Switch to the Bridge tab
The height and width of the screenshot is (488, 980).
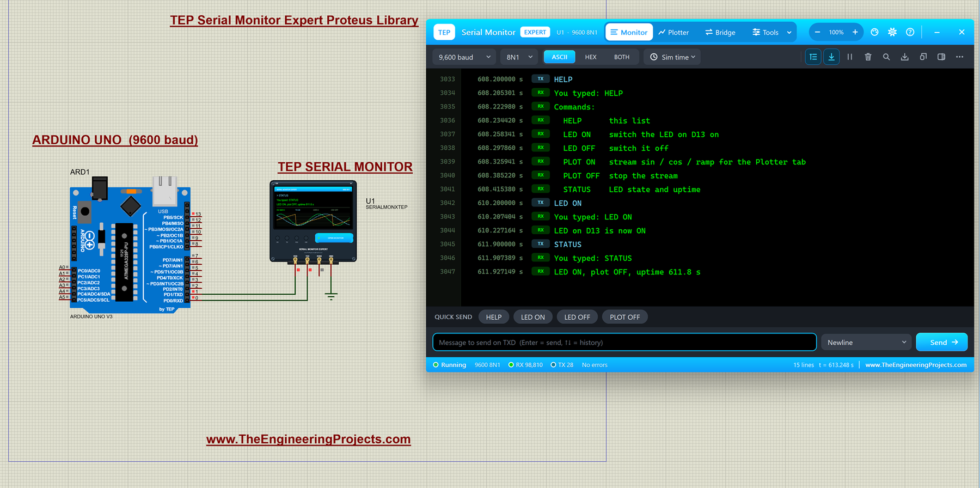point(720,32)
